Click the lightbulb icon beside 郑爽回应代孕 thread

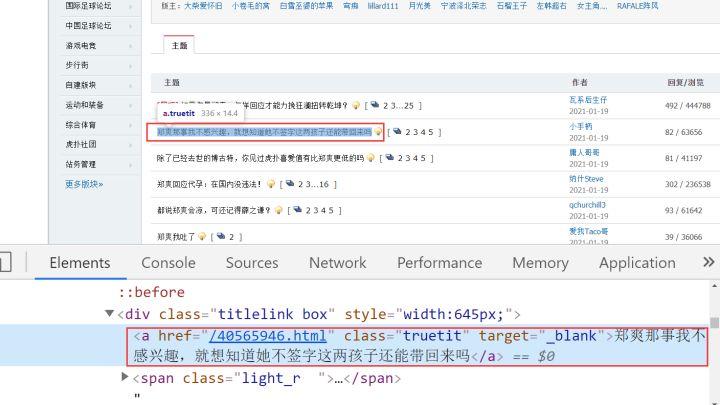(270, 184)
